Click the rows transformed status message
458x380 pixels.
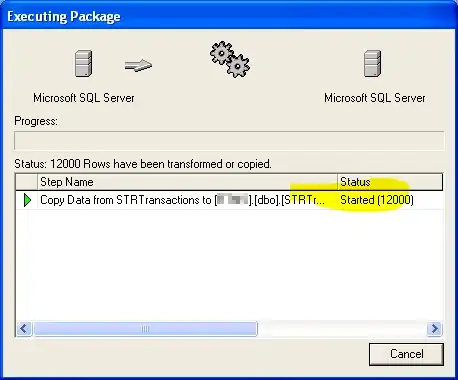[143, 164]
